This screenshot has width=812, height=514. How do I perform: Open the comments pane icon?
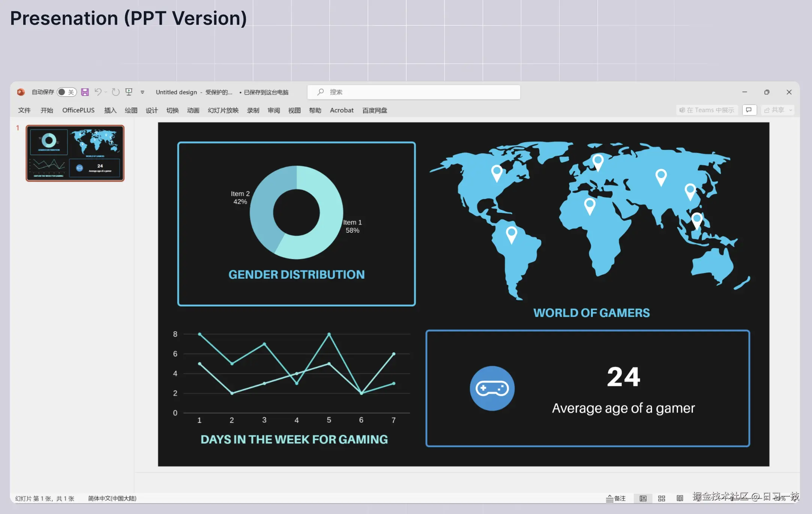pos(749,110)
